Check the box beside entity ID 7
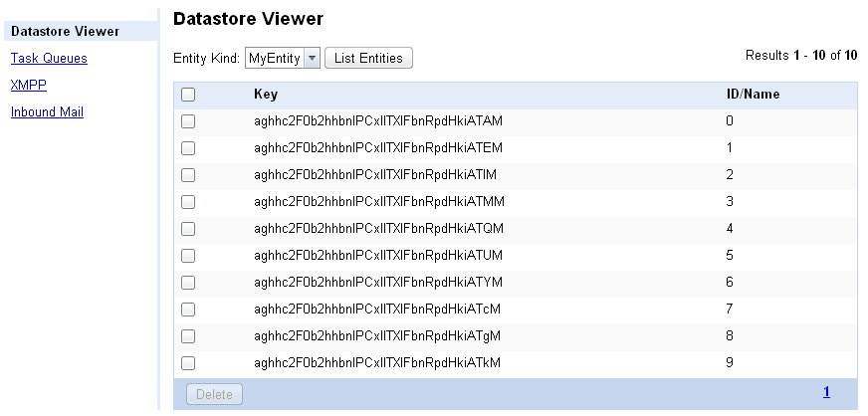 click(188, 310)
